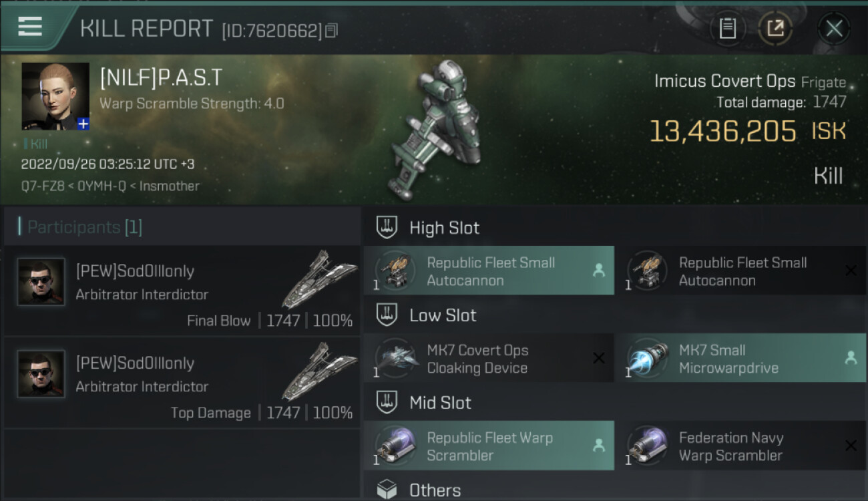
Task: Open the first Sod0llIonly Final Blow portrait
Action: coord(41,282)
